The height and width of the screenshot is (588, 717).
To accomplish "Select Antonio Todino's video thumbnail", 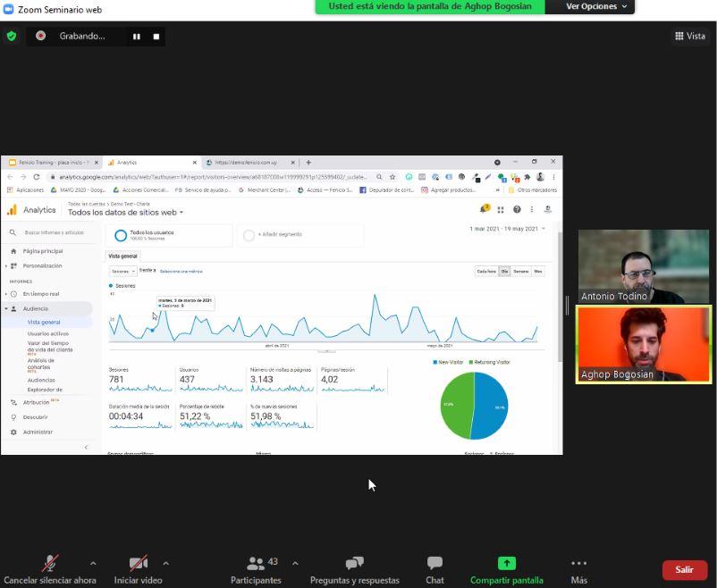I will click(x=643, y=266).
